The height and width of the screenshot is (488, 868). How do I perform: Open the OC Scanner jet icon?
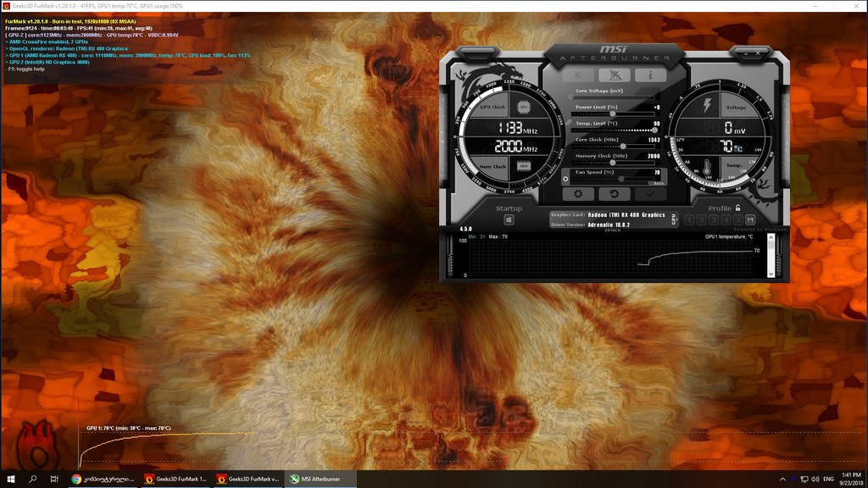(x=615, y=75)
